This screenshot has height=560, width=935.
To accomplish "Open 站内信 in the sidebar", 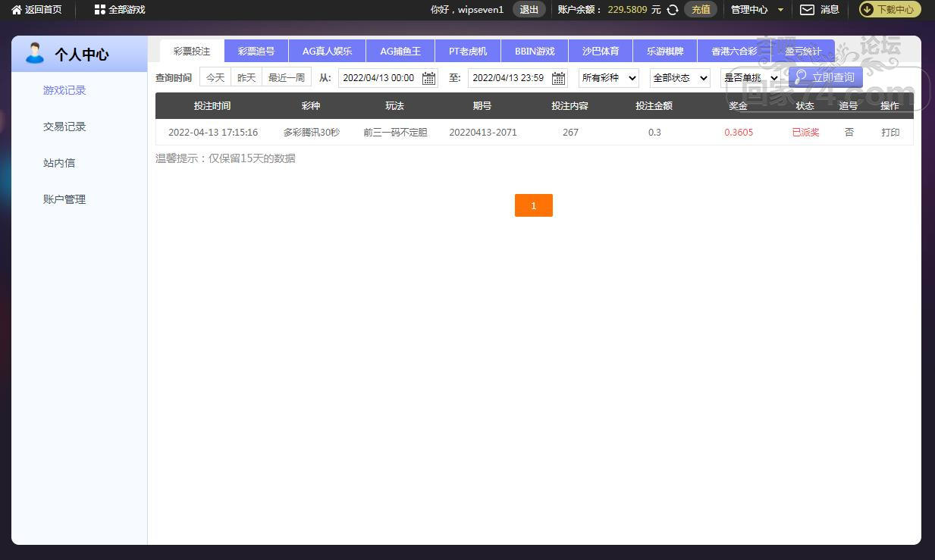I will (59, 163).
